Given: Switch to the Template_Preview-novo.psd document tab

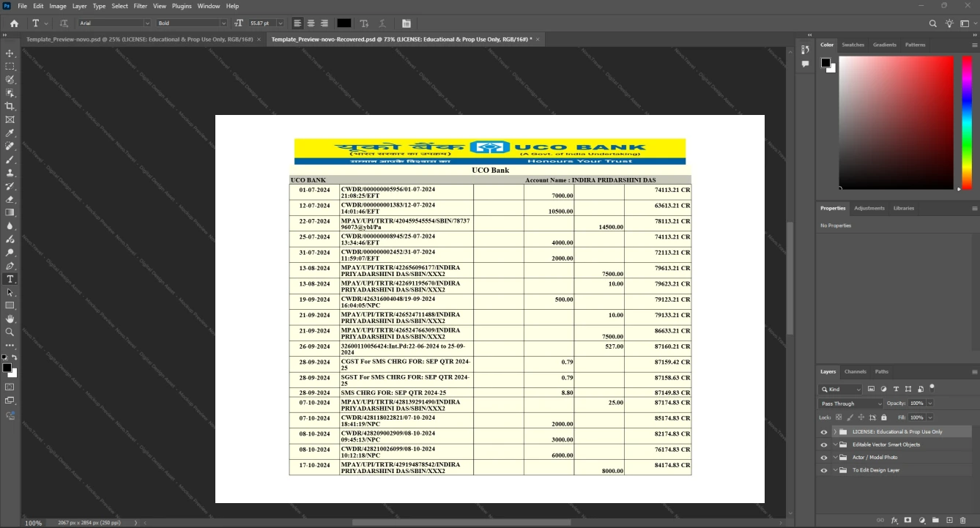Looking at the screenshot, I should pyautogui.click(x=140, y=39).
